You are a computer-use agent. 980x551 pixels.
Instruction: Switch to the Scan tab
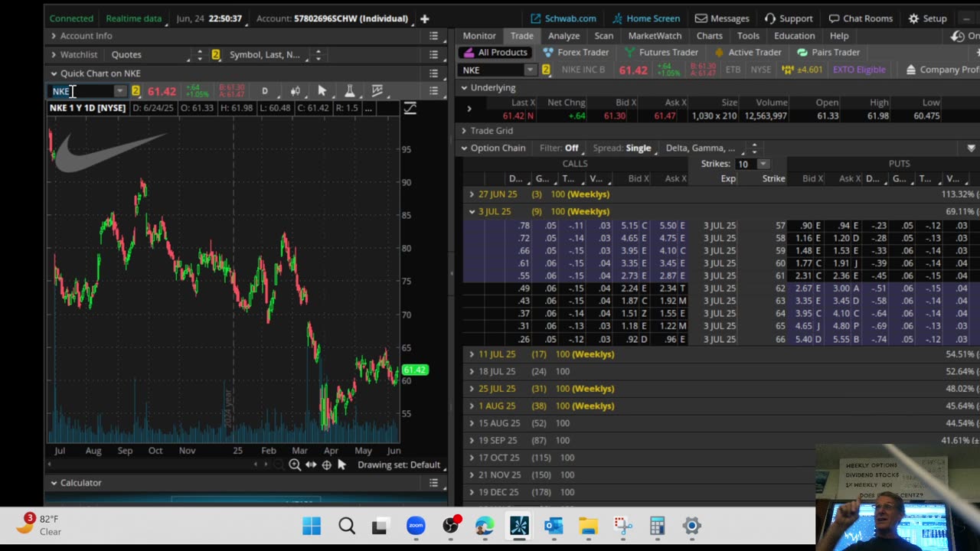pyautogui.click(x=603, y=36)
